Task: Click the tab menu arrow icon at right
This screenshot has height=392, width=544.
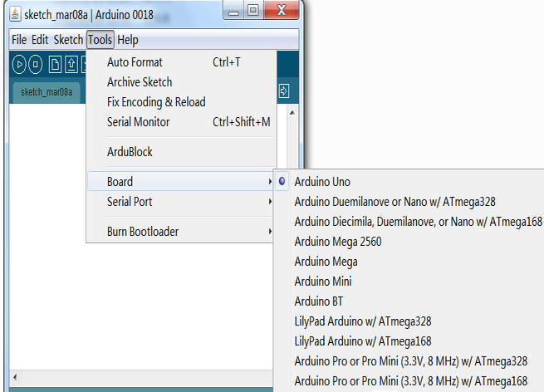Action: click(x=284, y=91)
